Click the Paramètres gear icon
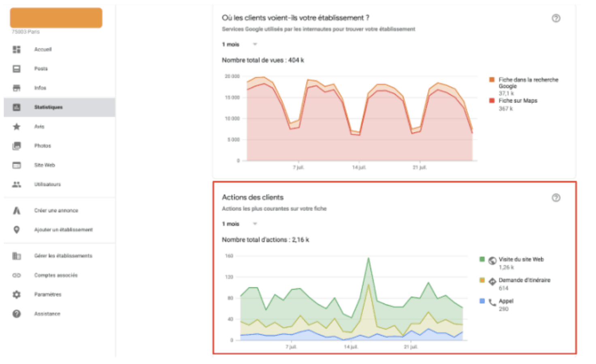This screenshot has width=596, height=364. [17, 294]
